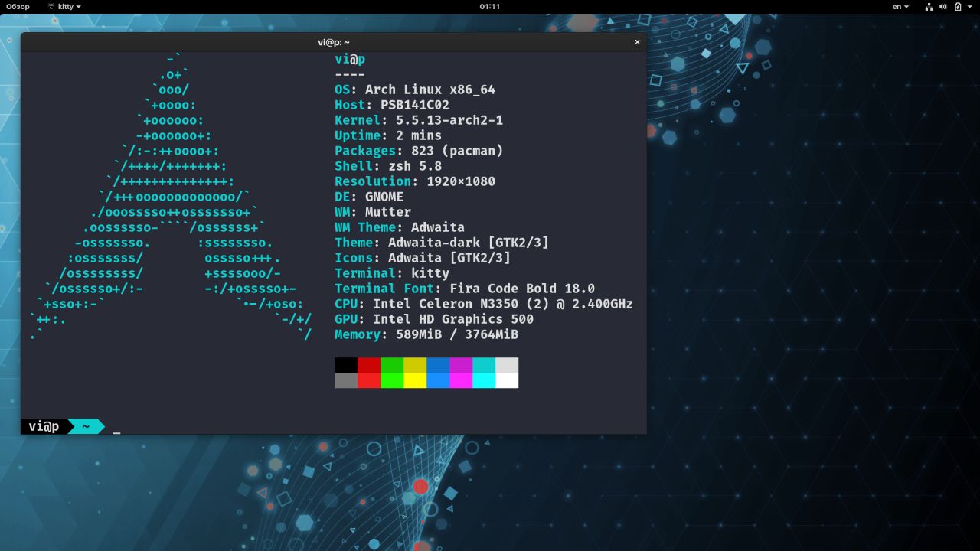The image size is (980, 551).
Task: Click the "Uptime: 2 mins" line
Action: click(388, 135)
